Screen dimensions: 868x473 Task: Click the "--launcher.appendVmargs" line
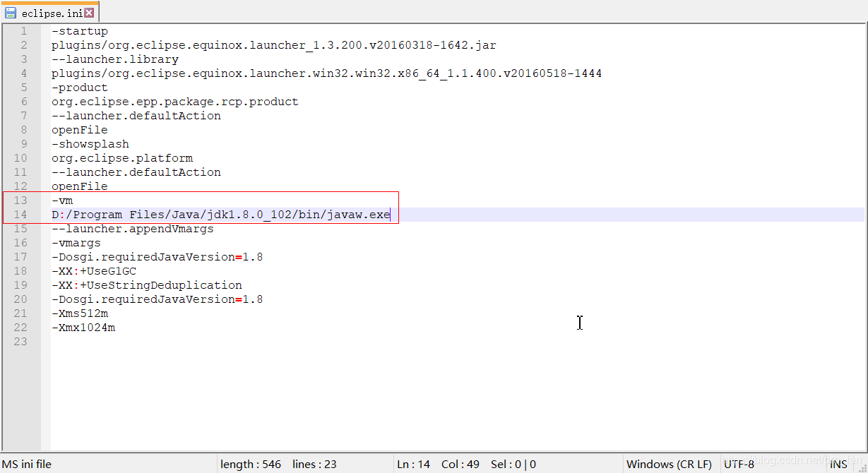click(x=133, y=229)
